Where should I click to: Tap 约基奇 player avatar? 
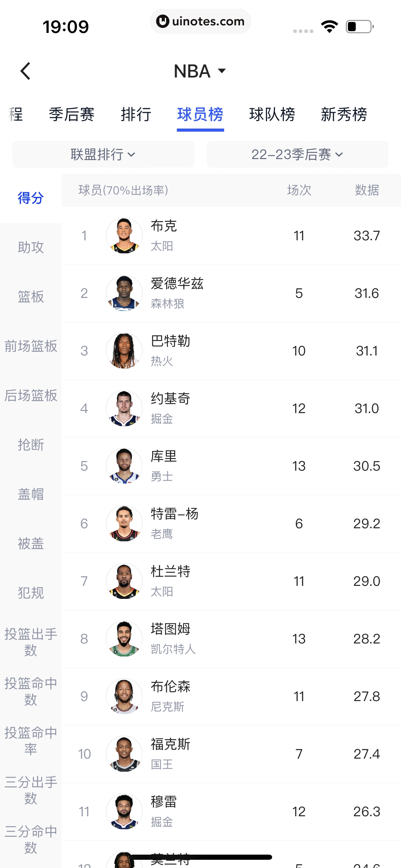tap(124, 408)
